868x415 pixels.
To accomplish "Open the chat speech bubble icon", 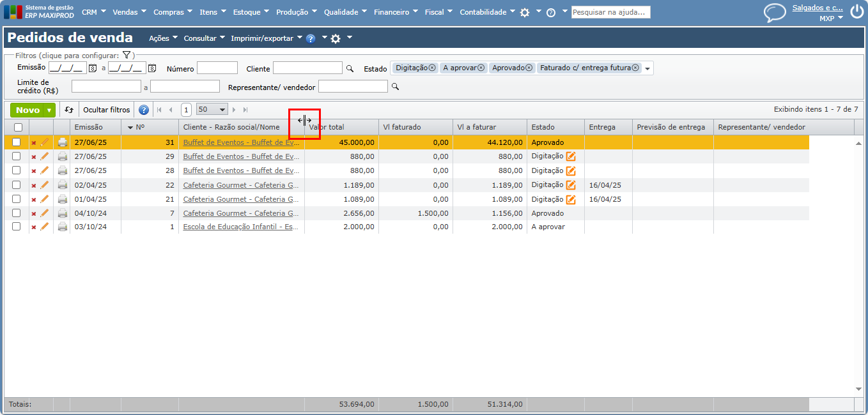I will coord(775,13).
